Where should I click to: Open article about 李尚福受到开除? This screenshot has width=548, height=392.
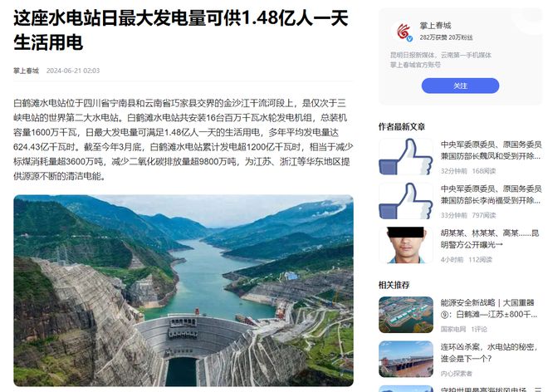click(x=491, y=195)
